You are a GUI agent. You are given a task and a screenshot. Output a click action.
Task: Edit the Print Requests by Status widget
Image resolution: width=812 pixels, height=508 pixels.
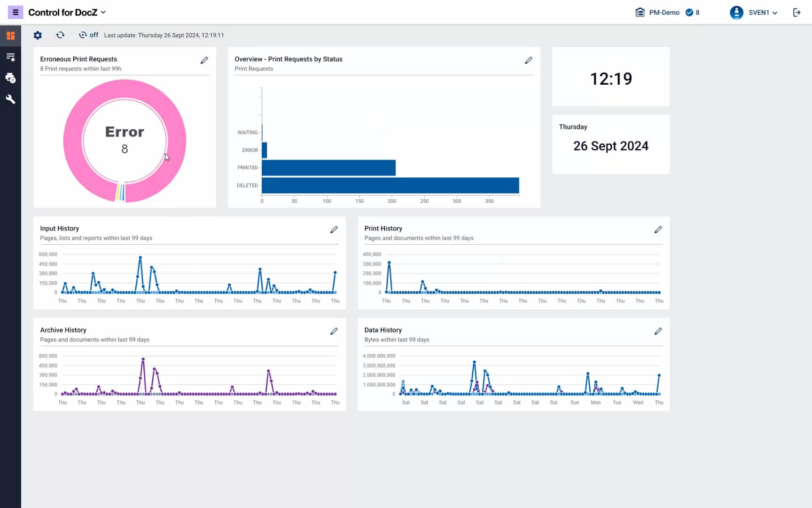tap(528, 60)
